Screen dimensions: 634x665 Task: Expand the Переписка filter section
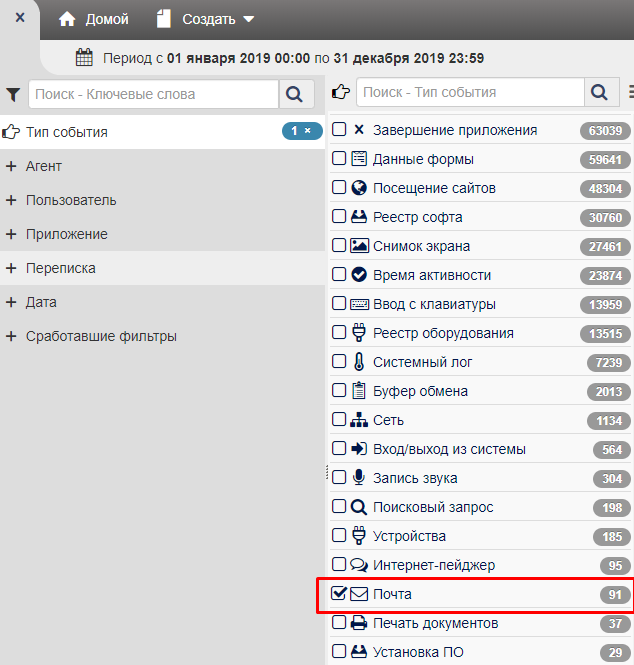click(x=162, y=268)
